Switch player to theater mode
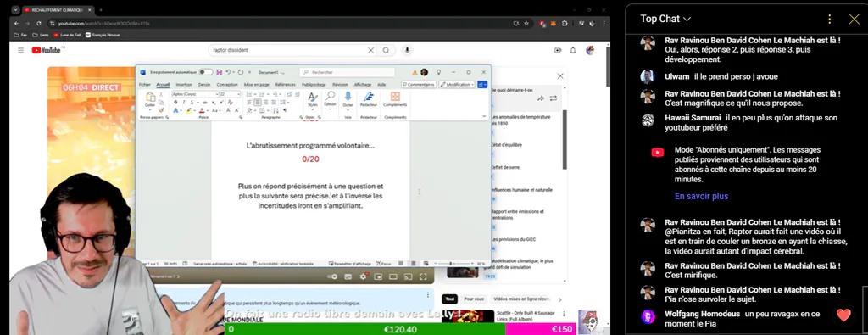Image resolution: width=868 pixels, height=335 pixels. [393, 276]
